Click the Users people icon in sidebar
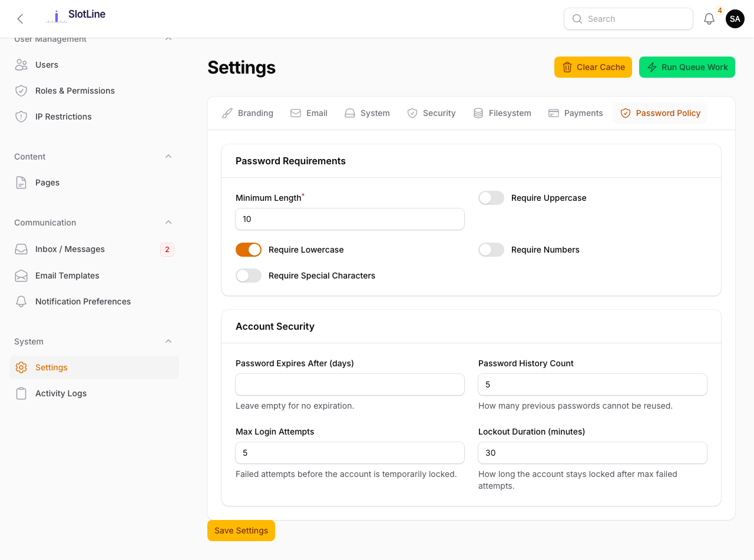This screenshot has height=560, width=754. 21,65
